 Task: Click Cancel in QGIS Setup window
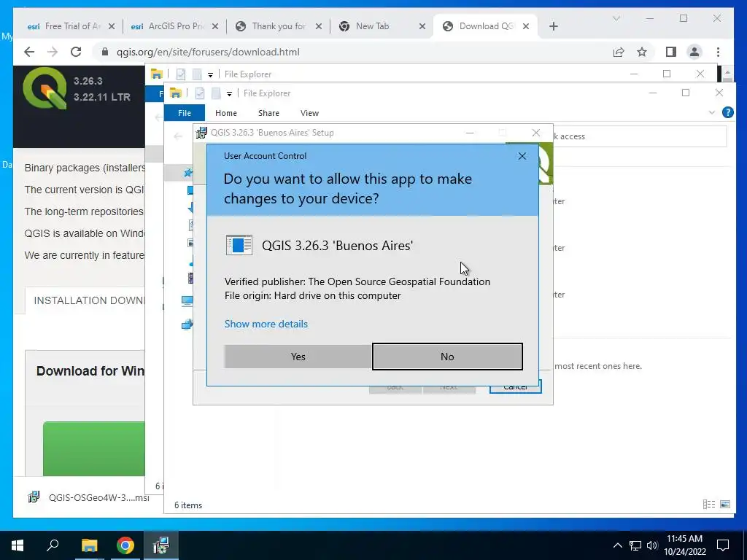[x=516, y=387]
